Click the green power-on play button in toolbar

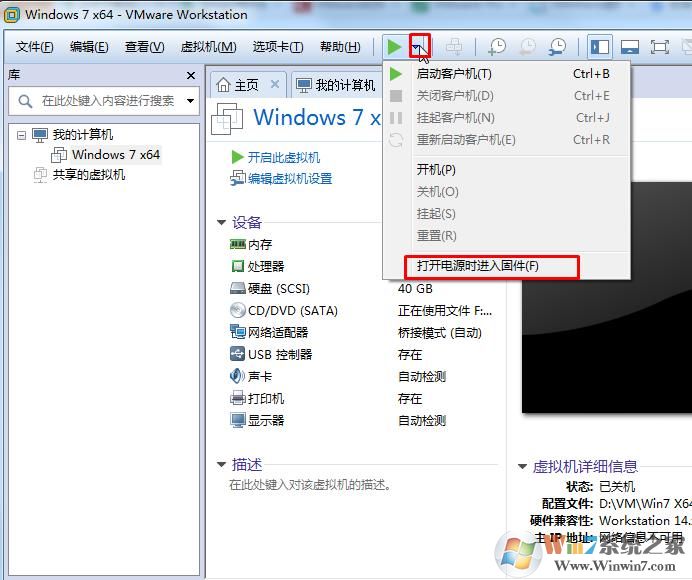[x=395, y=46]
